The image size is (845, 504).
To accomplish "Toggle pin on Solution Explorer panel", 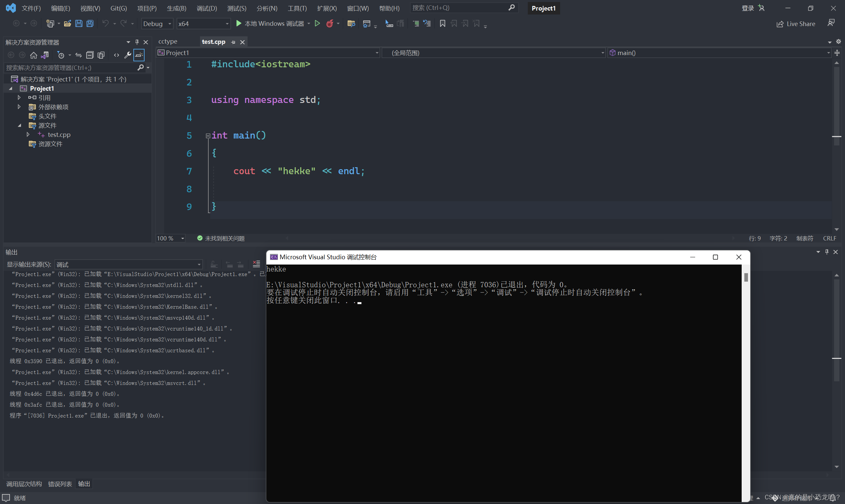I will pos(137,42).
